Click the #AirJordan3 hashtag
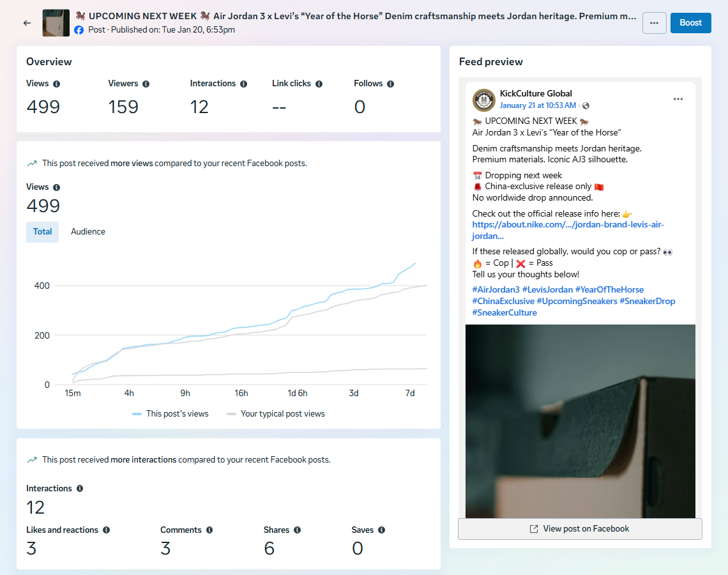 (495, 289)
